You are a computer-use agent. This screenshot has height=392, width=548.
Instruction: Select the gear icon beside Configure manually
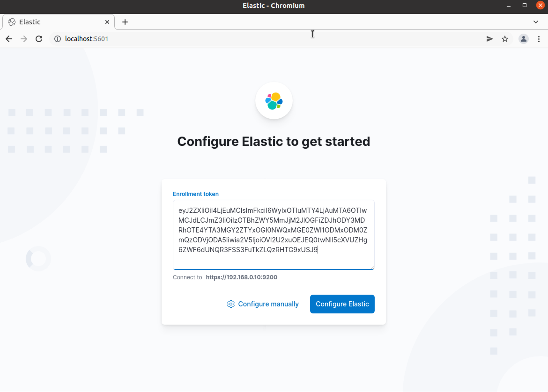(x=231, y=304)
